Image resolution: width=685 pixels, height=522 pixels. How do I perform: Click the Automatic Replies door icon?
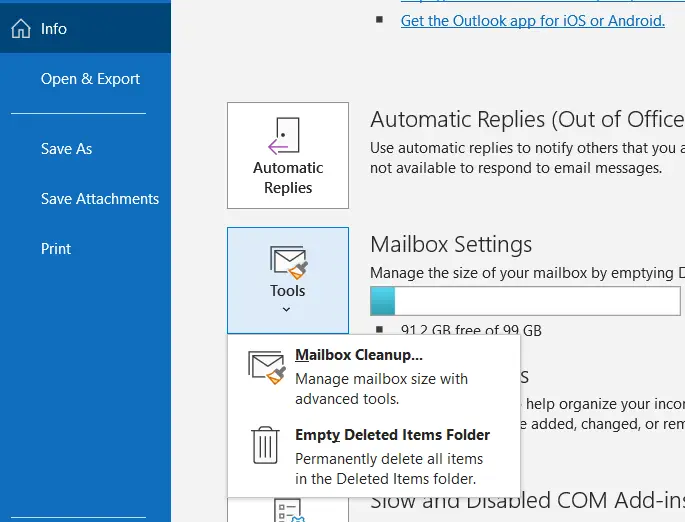[284, 135]
